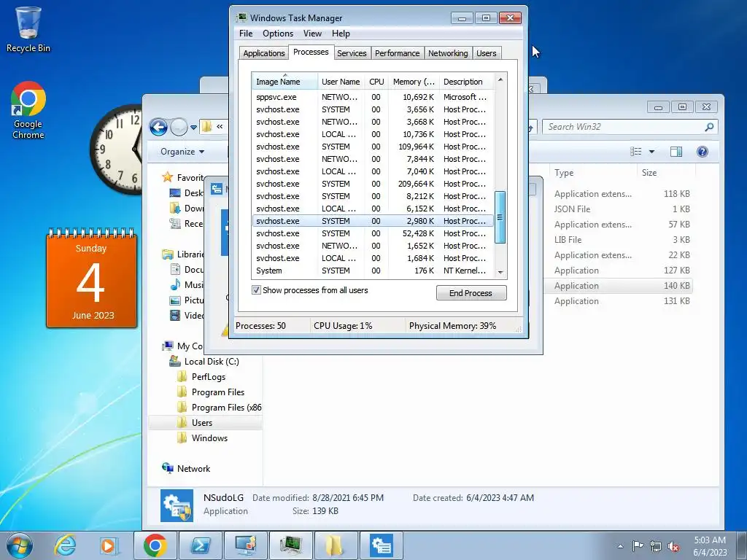Switch to Chrome in the taskbar

coord(155,545)
